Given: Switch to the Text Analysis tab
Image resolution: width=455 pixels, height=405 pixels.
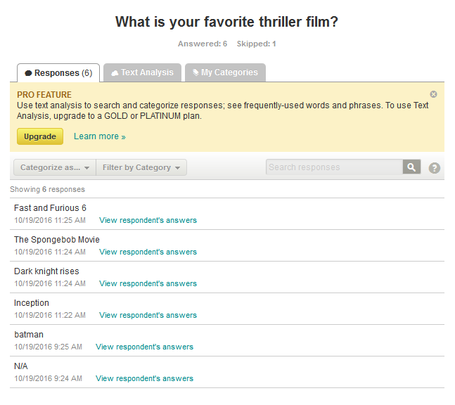Looking at the screenshot, I should click(x=142, y=72).
